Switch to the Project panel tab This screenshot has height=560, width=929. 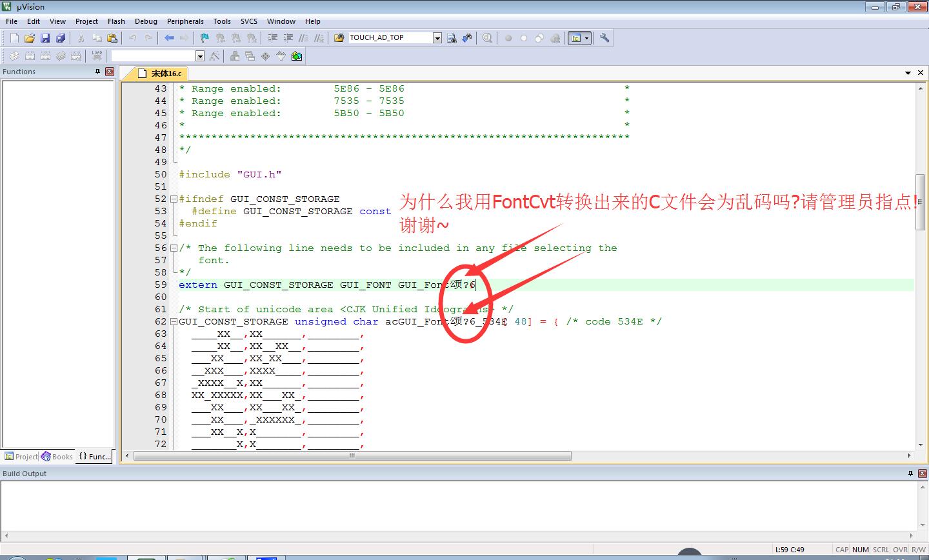pyautogui.click(x=21, y=456)
